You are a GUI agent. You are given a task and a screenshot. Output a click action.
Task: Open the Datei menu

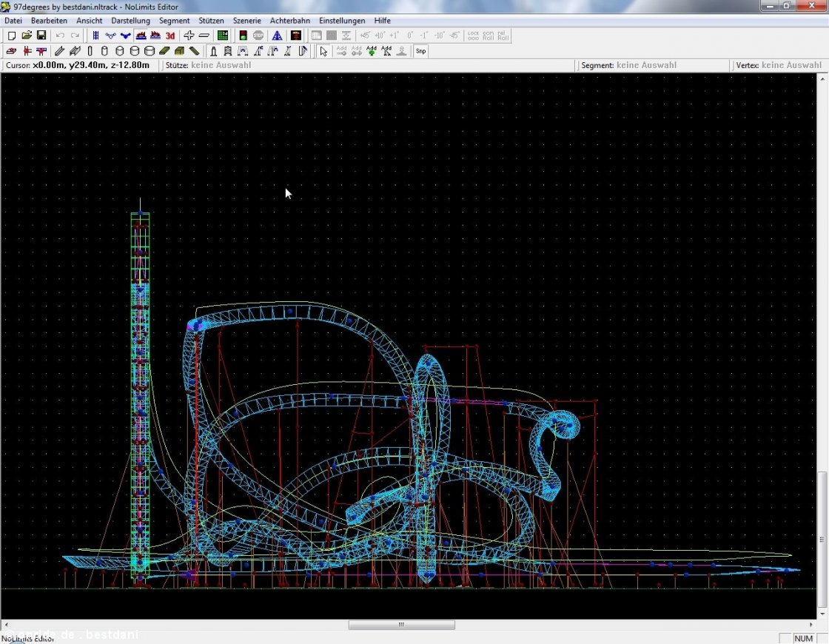13,21
